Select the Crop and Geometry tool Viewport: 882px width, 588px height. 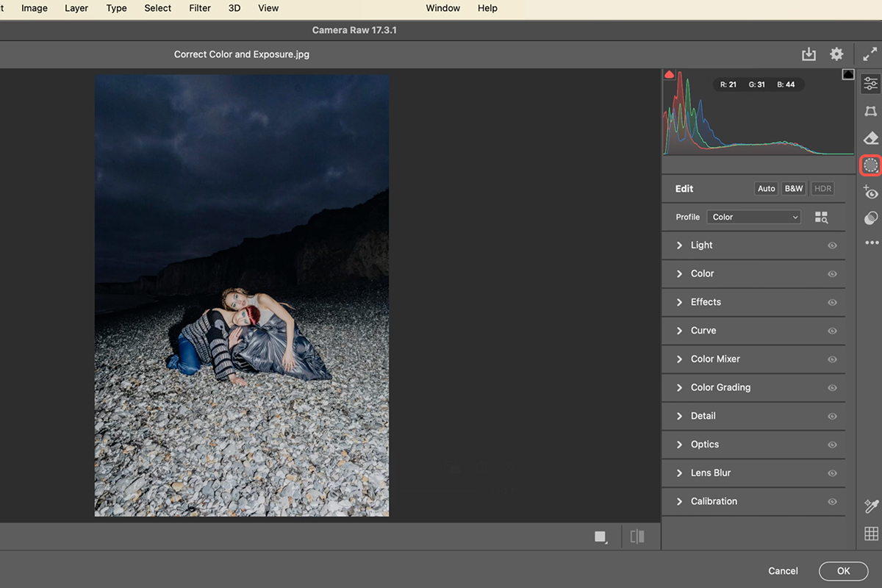[x=871, y=111]
